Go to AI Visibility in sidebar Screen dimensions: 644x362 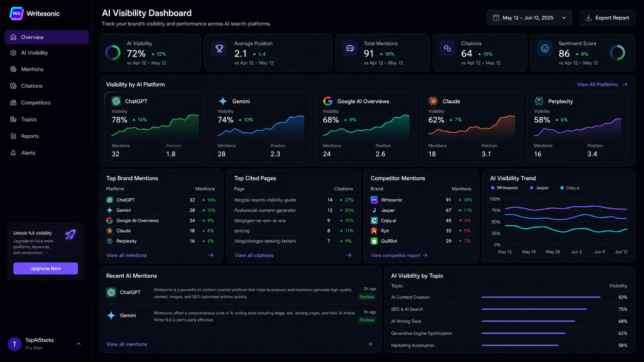[x=47, y=53]
